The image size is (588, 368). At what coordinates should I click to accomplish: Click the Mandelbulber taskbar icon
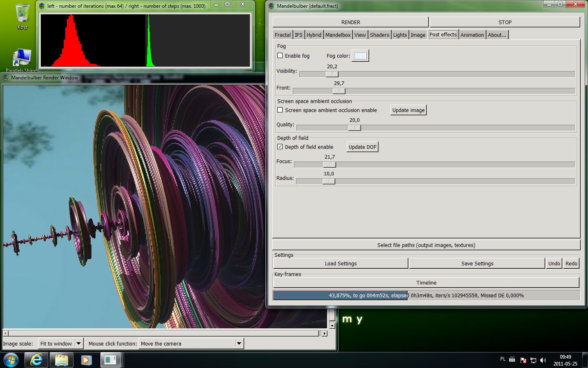coord(110,360)
